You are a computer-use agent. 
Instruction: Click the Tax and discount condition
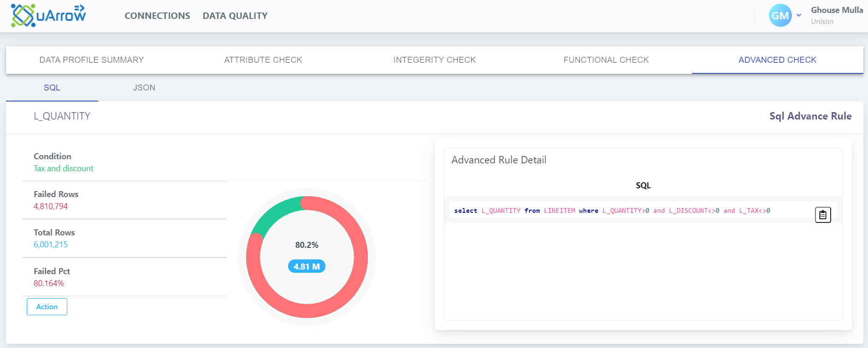(x=64, y=168)
